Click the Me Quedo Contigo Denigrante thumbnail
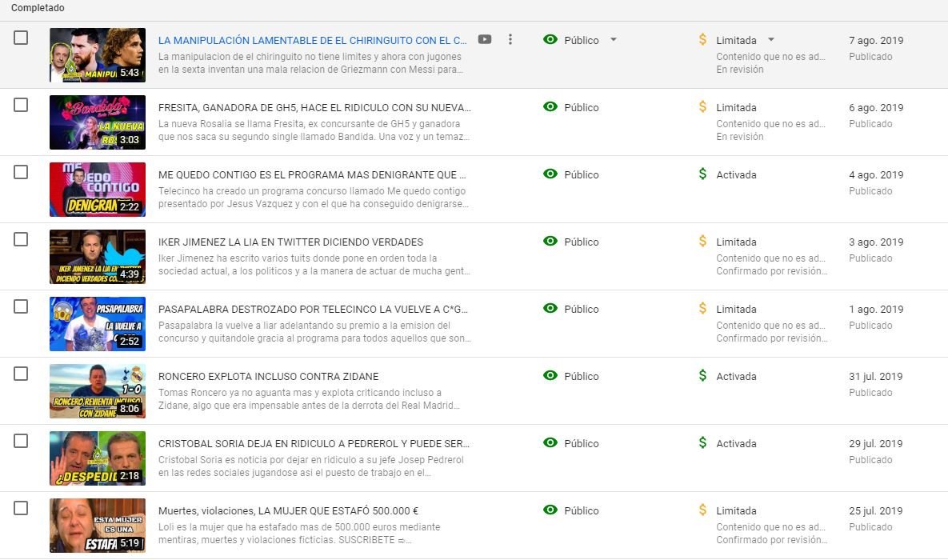 [x=98, y=190]
